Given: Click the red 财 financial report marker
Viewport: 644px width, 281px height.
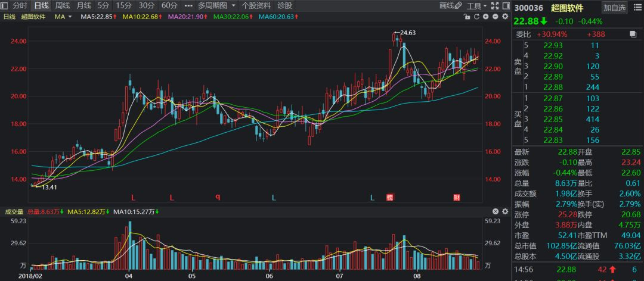Looking at the screenshot, I should pyautogui.click(x=456, y=198).
